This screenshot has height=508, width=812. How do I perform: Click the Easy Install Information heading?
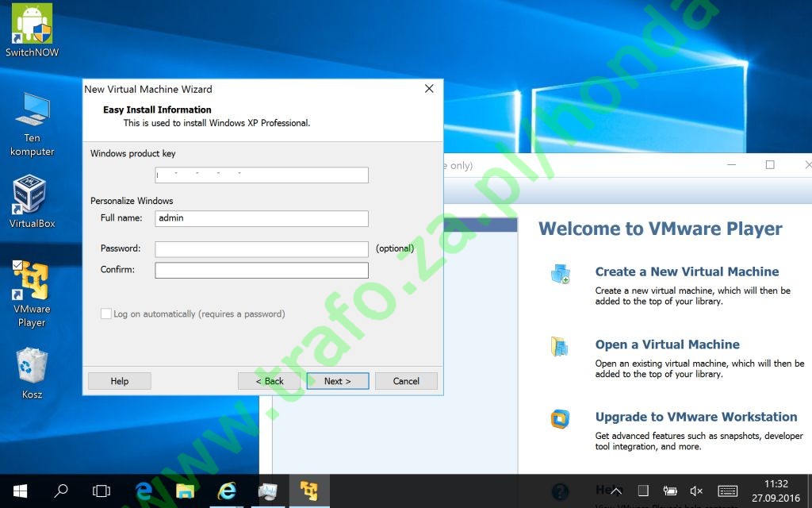click(157, 110)
